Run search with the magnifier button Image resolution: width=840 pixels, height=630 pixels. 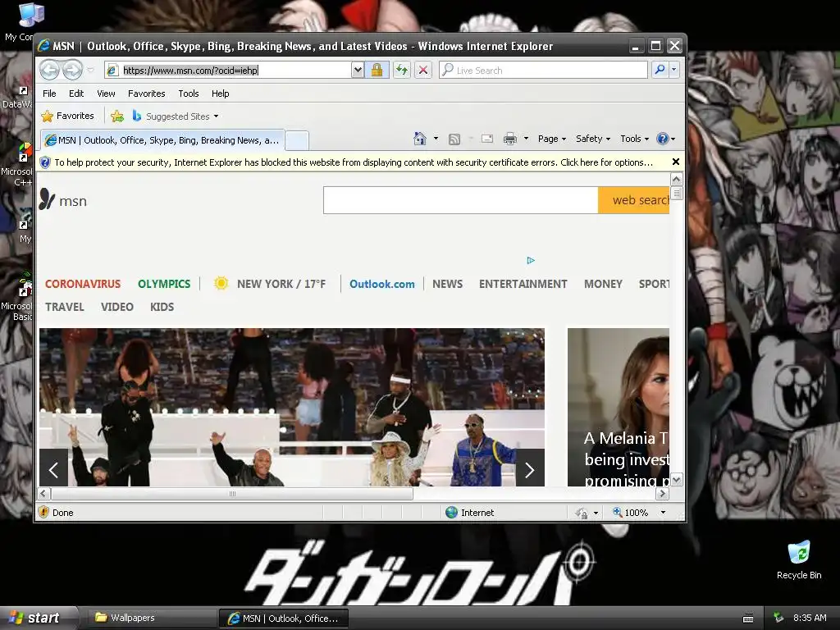(660, 70)
